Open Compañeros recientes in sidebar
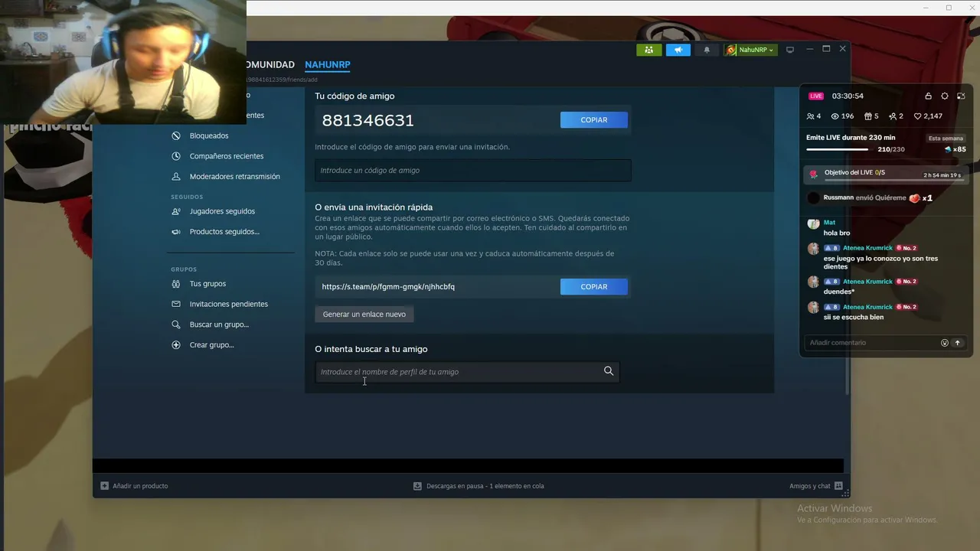 coord(227,156)
